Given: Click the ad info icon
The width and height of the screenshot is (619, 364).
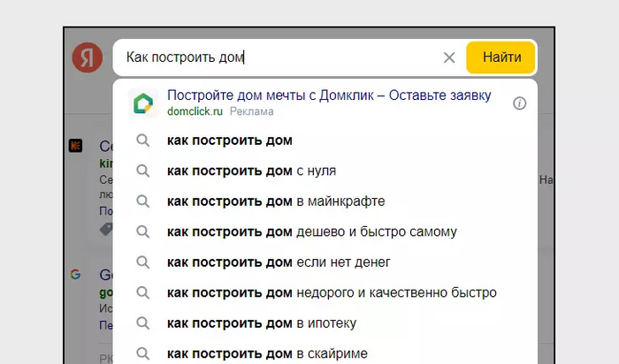Looking at the screenshot, I should 520,103.
